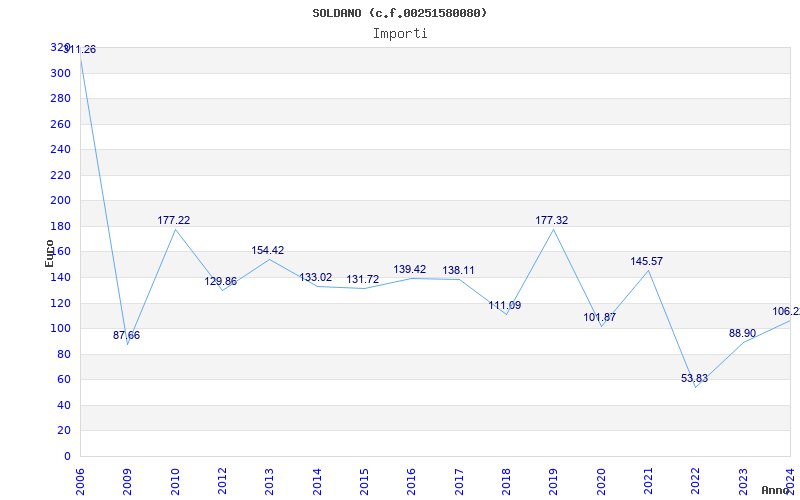Click the y-axis value 60
Image resolution: width=800 pixels, height=500 pixels.
[x=64, y=380]
